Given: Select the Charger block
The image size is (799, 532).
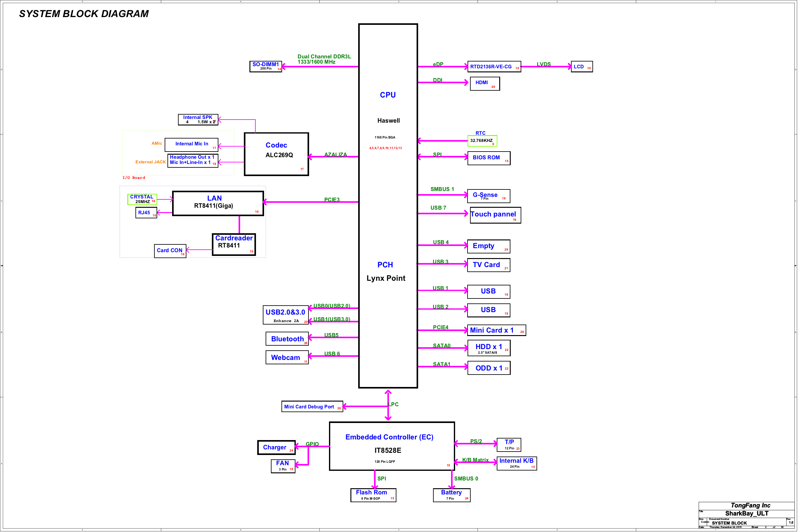Looking at the screenshot, I should (x=276, y=447).
